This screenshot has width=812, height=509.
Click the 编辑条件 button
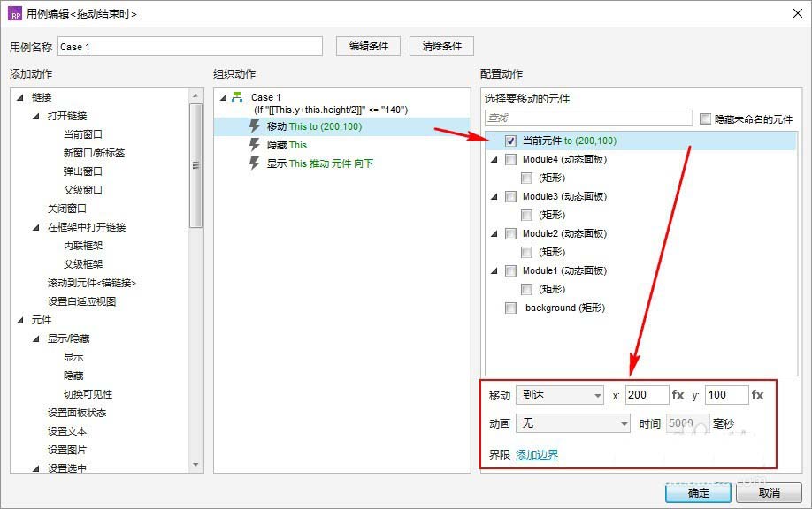point(369,46)
